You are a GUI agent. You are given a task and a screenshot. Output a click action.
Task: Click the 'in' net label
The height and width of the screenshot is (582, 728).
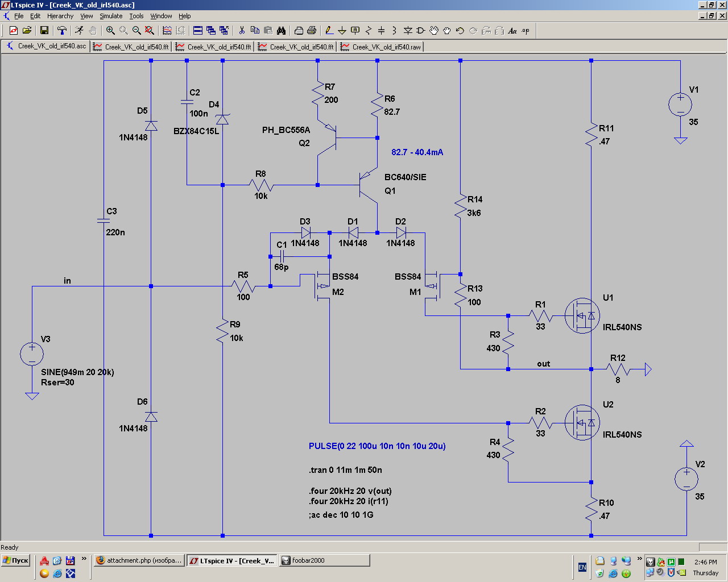point(67,281)
